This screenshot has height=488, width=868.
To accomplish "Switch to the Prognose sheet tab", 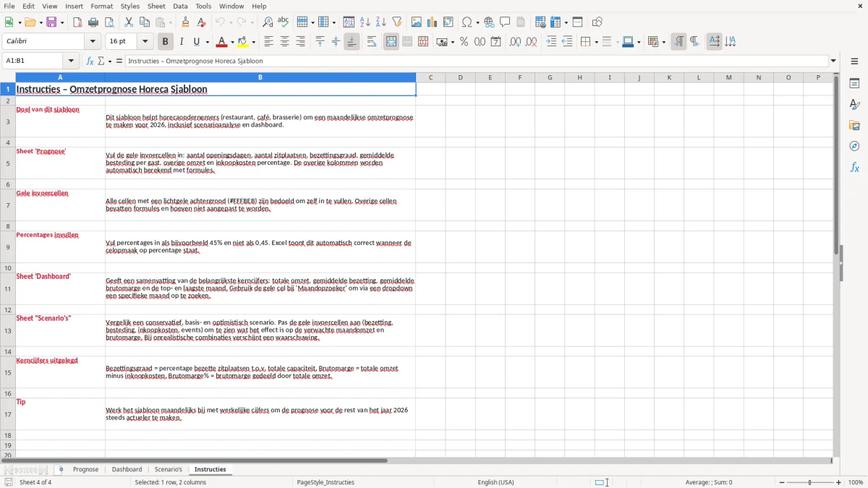I will (85, 469).
